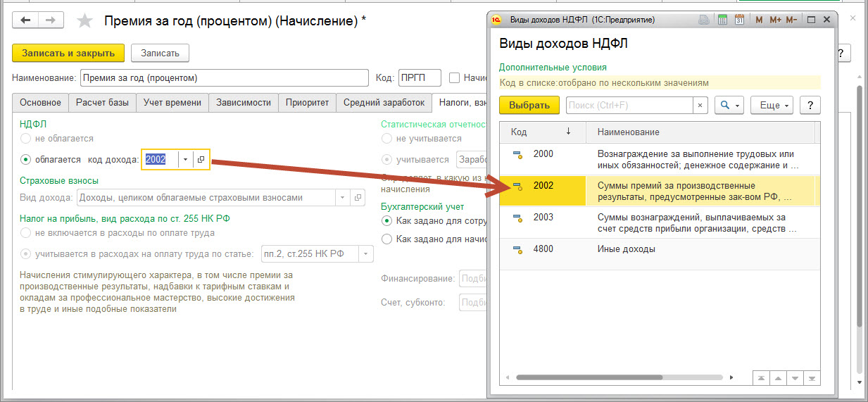Add form to favorites with star icon
The width and height of the screenshot is (868, 402).
[x=85, y=20]
